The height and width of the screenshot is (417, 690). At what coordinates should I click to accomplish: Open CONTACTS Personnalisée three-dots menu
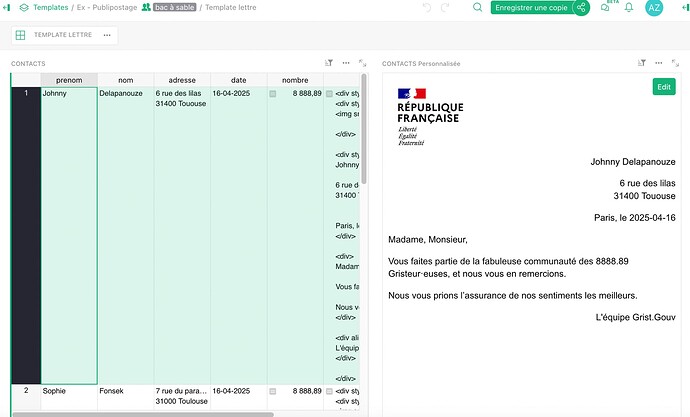click(x=658, y=63)
